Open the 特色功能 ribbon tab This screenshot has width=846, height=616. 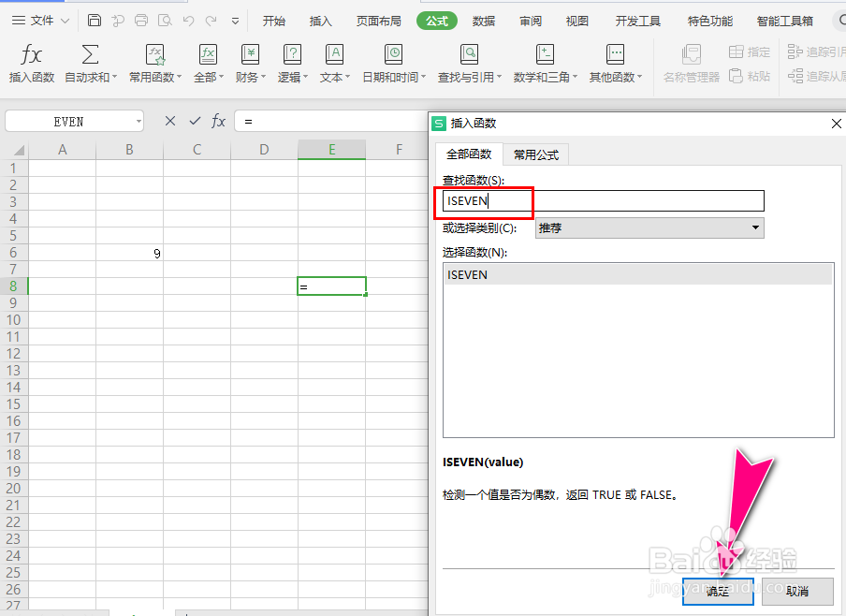click(x=710, y=21)
